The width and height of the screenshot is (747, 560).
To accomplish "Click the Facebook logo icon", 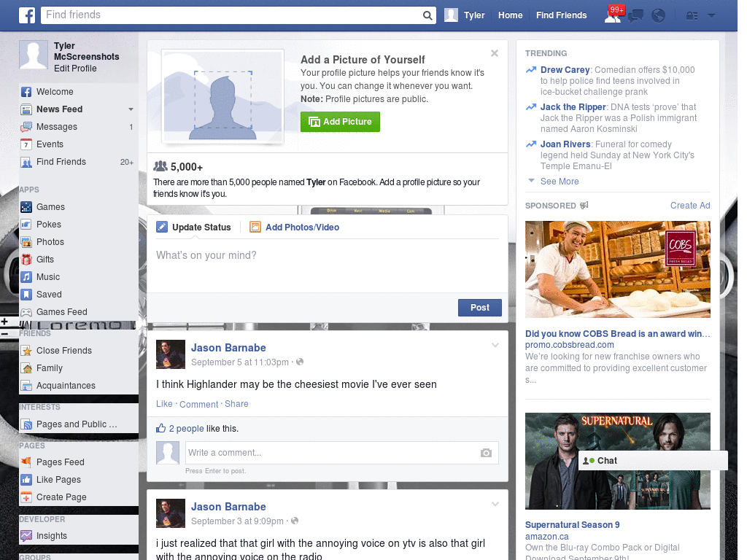I will 27,15.
